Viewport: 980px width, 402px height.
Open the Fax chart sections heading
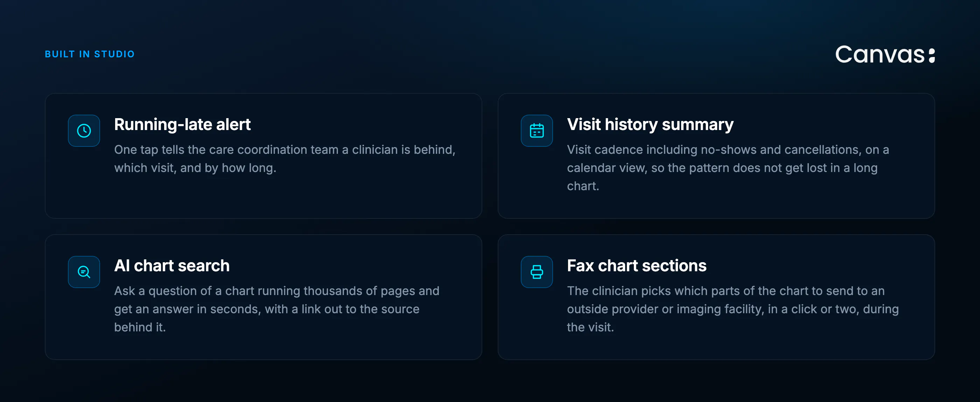(x=636, y=266)
